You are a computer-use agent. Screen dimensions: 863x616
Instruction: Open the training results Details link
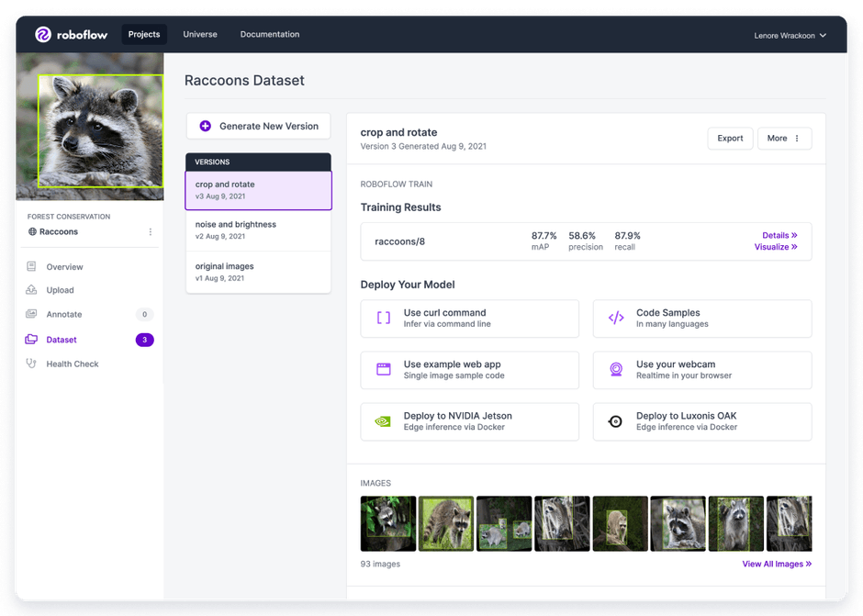click(779, 236)
